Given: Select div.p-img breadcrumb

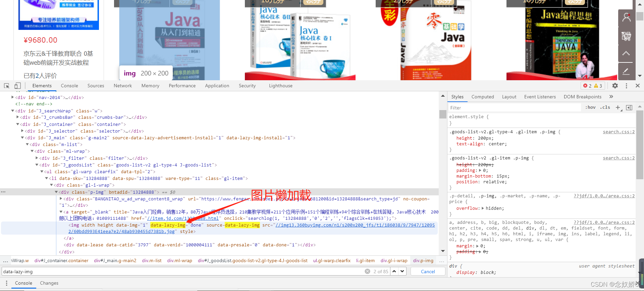Looking at the screenshot, I should click(x=423, y=260).
